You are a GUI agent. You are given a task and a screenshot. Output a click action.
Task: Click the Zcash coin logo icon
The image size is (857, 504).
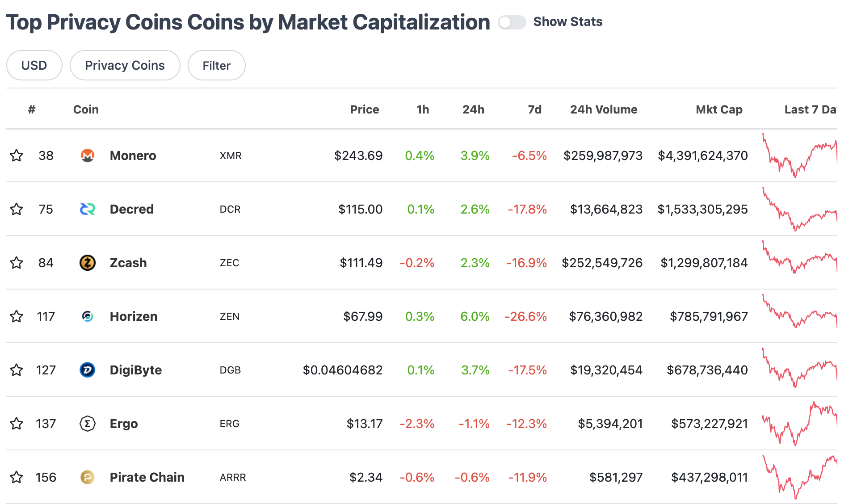tap(87, 263)
